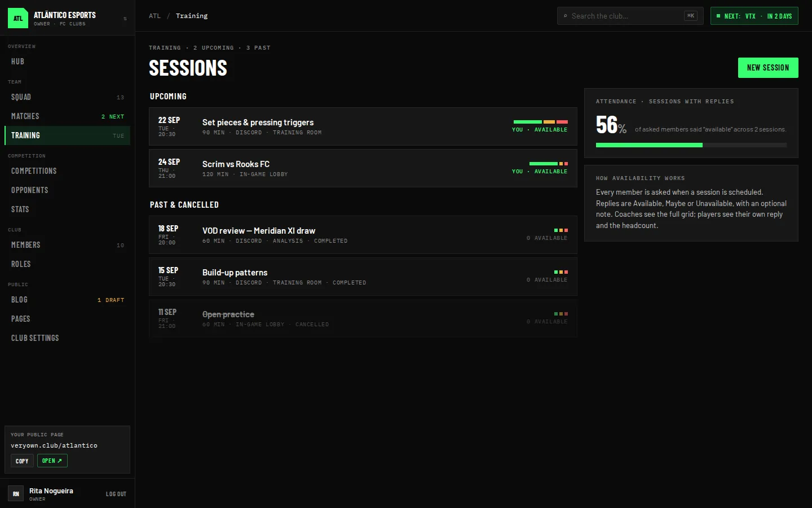This screenshot has height=508, width=812.
Task: Click availability dots for VOD review session
Action: (561, 230)
